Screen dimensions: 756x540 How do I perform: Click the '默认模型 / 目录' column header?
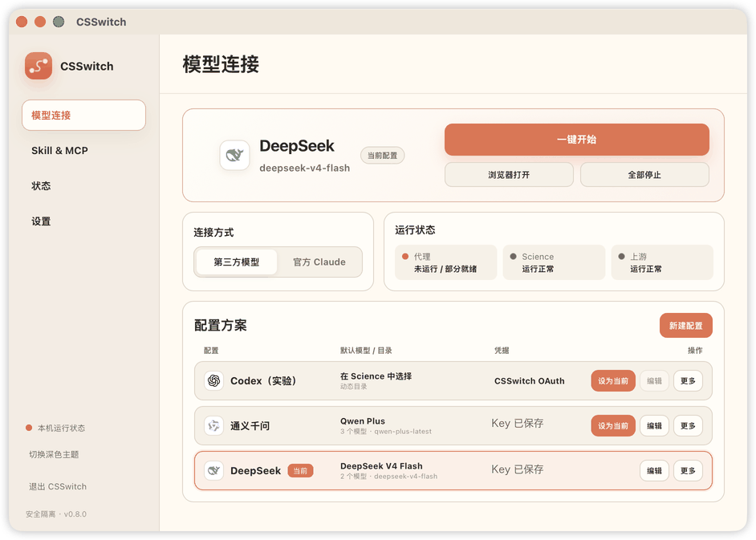pyautogui.click(x=366, y=351)
